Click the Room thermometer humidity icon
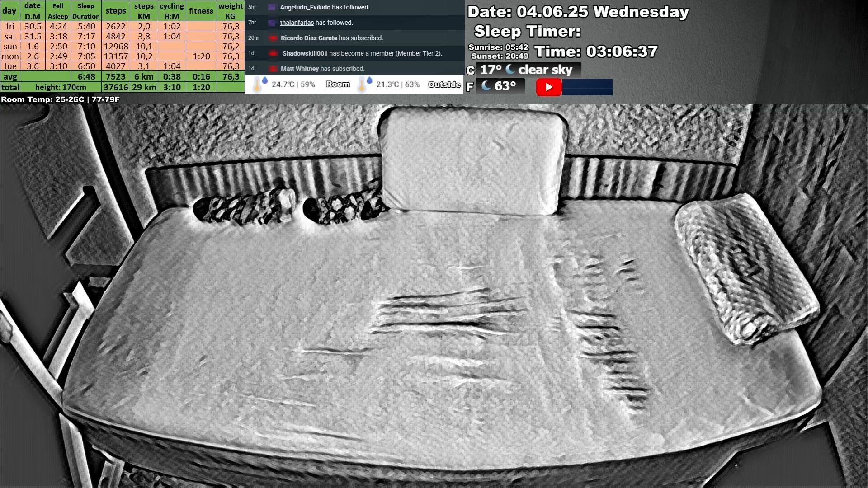Screen dimensions: 868x488 [x=259, y=84]
